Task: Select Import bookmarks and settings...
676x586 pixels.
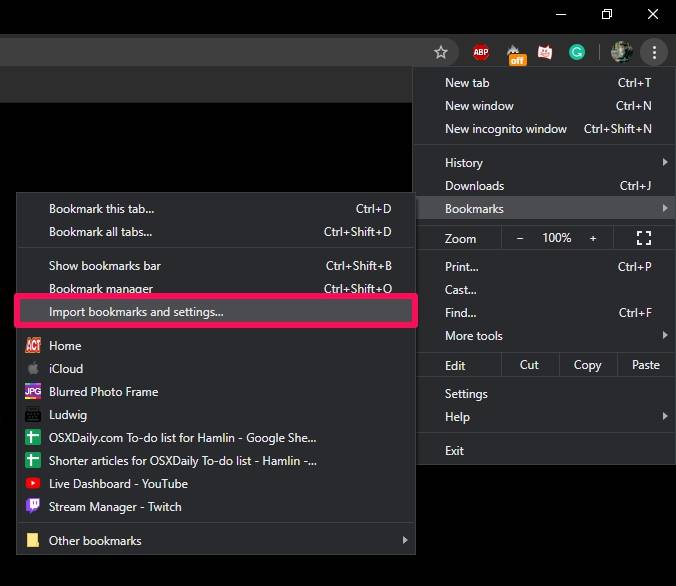Action: 216,311
